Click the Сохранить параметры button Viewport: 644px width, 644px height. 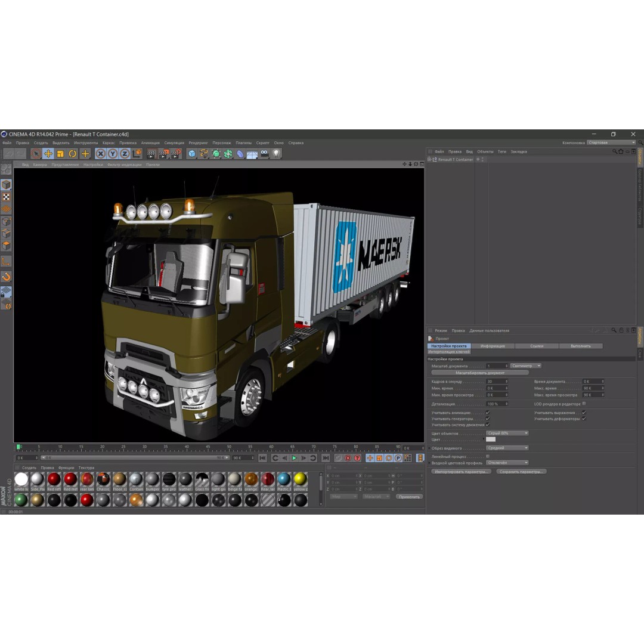[521, 472]
